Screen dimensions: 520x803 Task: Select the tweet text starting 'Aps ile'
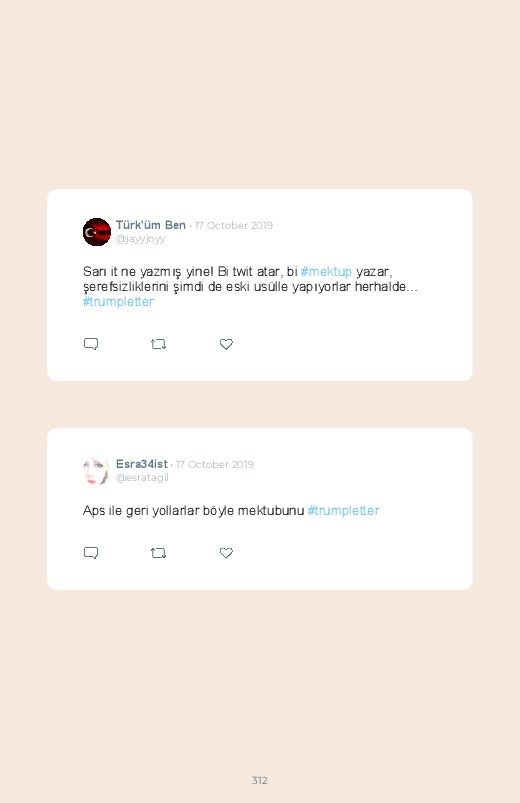(231, 511)
